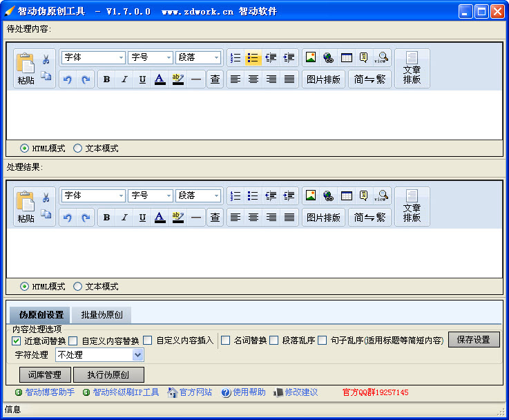Click 文章排版 in the result editor

[412, 207]
